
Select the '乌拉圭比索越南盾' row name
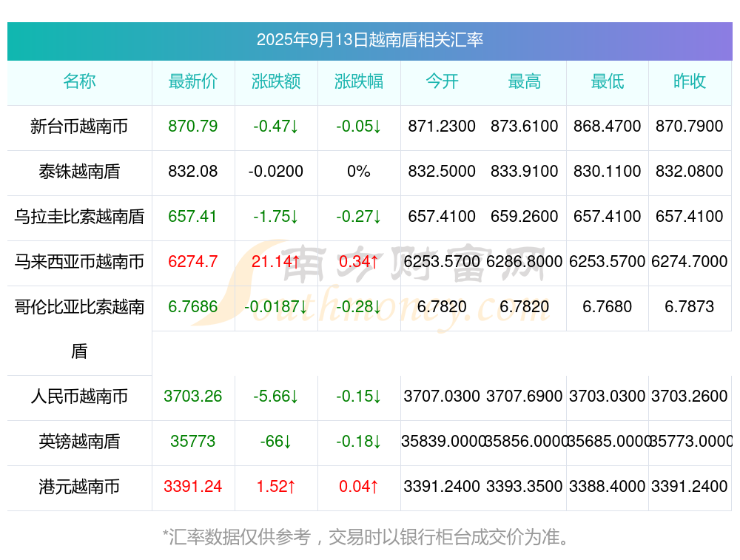(79, 217)
